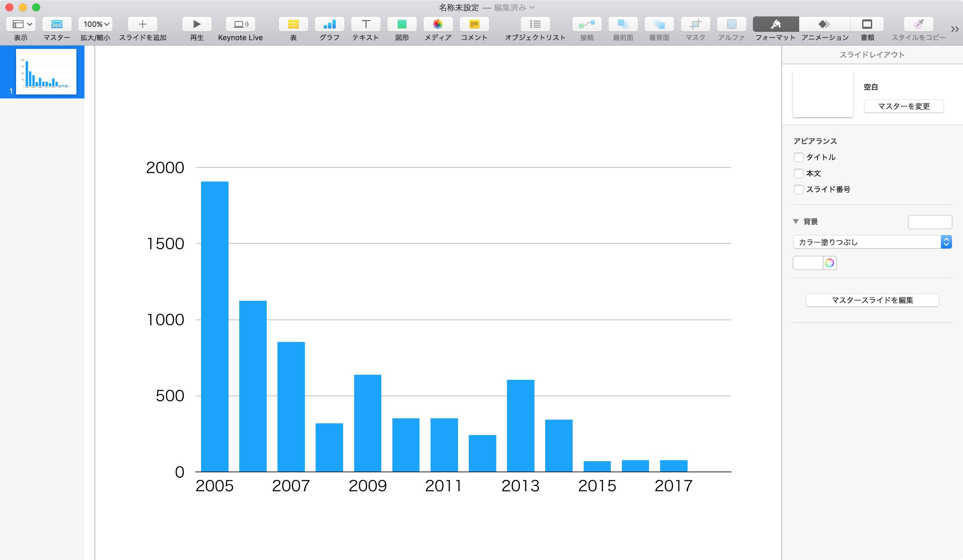Click the マスタースライドを編集 button
Image resolution: width=963 pixels, height=560 pixels.
872,299
